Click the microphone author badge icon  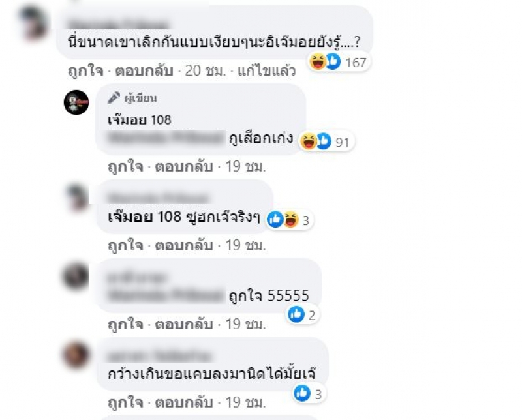pos(114,98)
